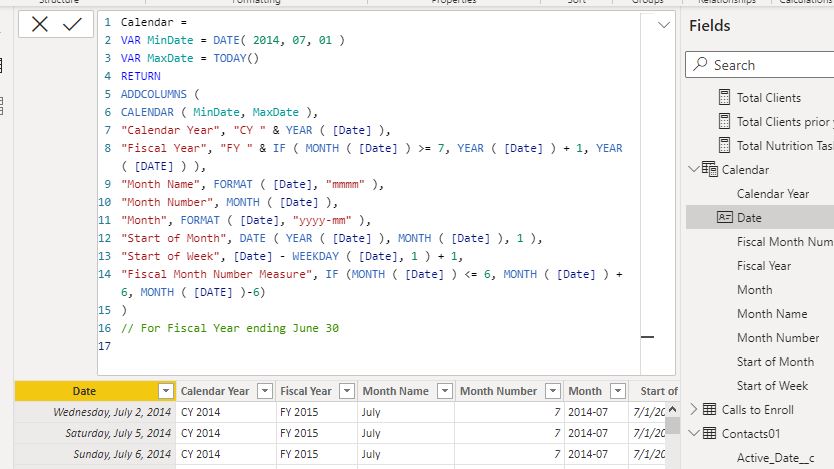The image size is (834, 469).
Task: Select Calendar Year field
Action: tap(773, 194)
